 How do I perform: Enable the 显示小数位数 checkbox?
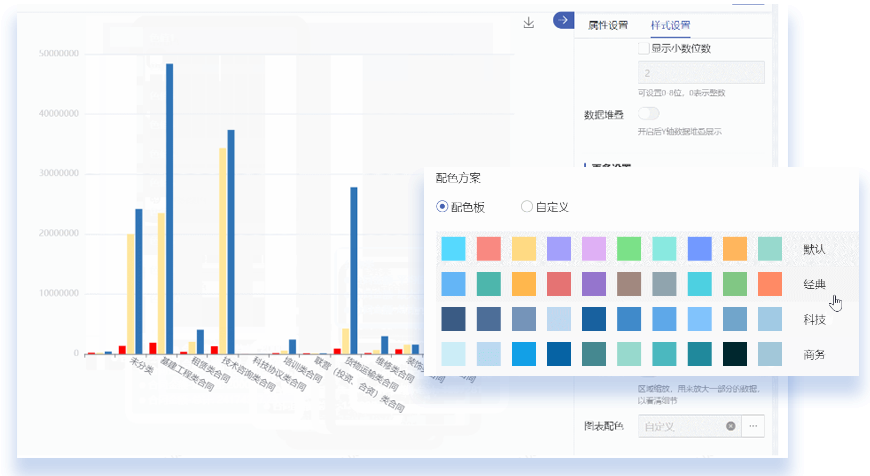[644, 48]
